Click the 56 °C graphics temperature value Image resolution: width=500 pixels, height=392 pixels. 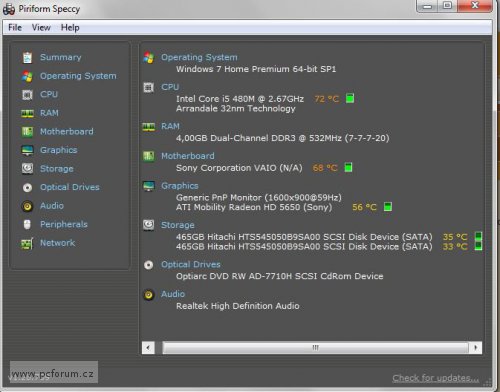364,207
